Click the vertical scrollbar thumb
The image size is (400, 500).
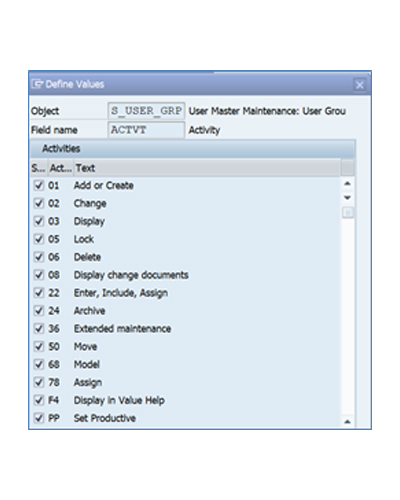tap(348, 212)
